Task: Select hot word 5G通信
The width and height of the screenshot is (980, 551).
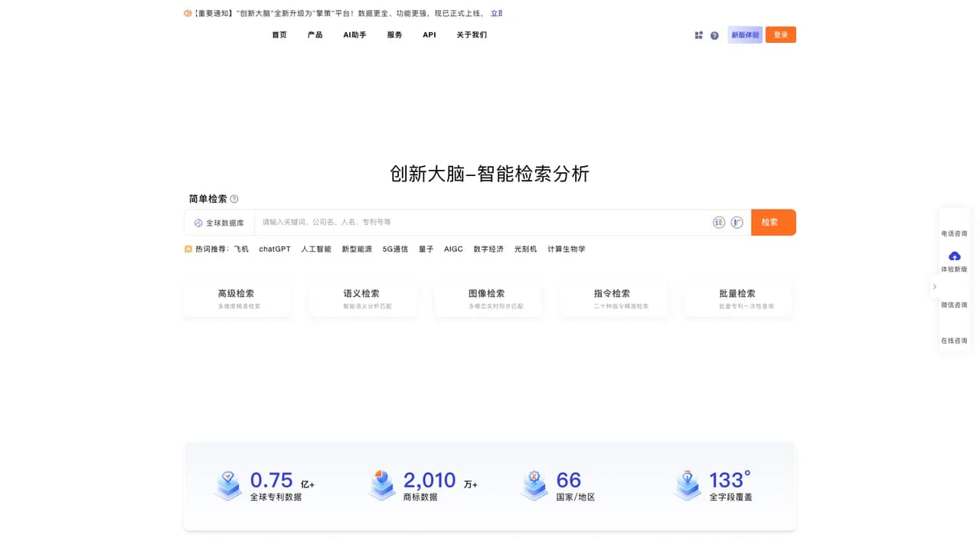Action: (x=395, y=249)
